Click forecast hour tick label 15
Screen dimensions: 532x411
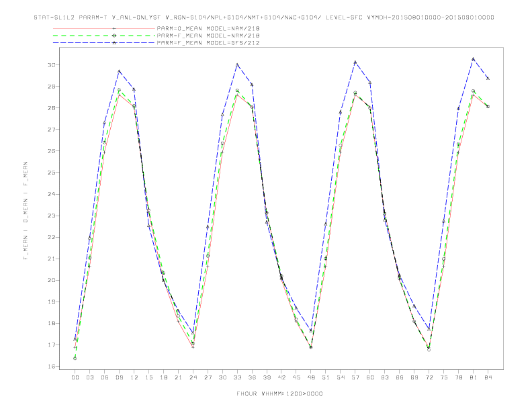(x=148, y=377)
